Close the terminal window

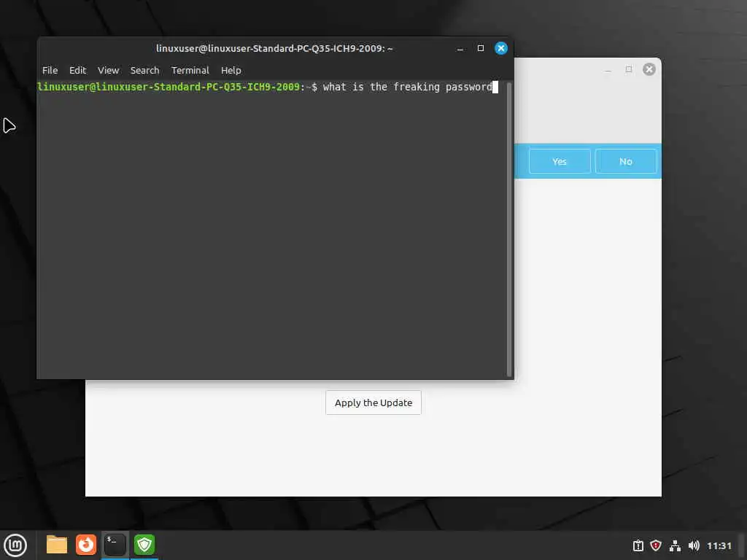point(501,48)
